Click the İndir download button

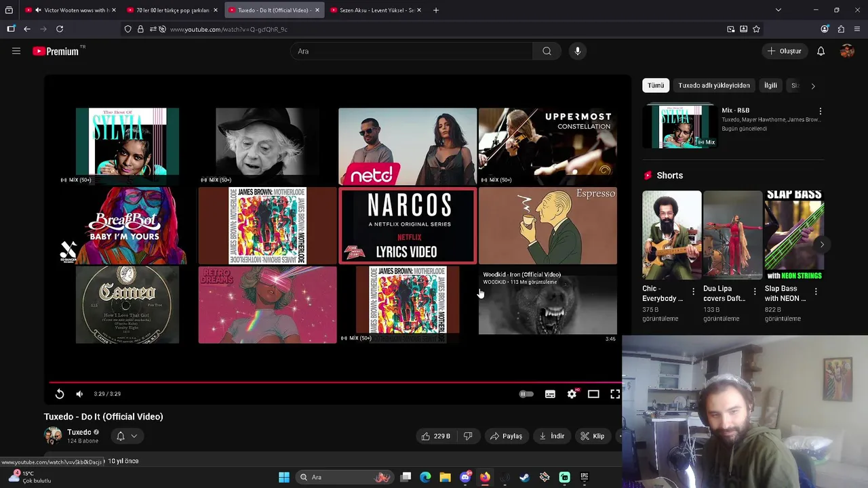click(551, 436)
